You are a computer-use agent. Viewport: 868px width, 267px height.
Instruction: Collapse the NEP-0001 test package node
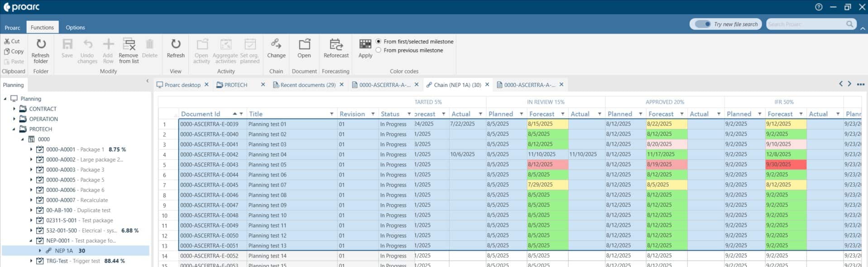pyautogui.click(x=31, y=241)
